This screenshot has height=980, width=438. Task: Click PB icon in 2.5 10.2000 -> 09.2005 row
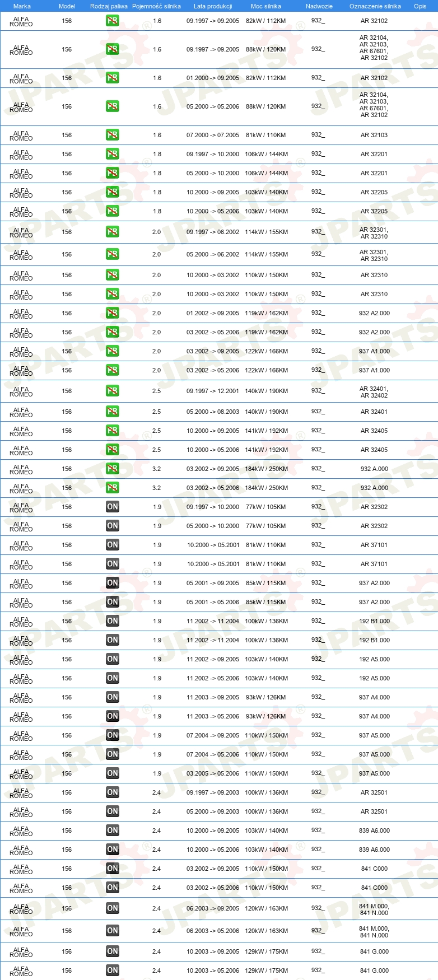tap(113, 431)
